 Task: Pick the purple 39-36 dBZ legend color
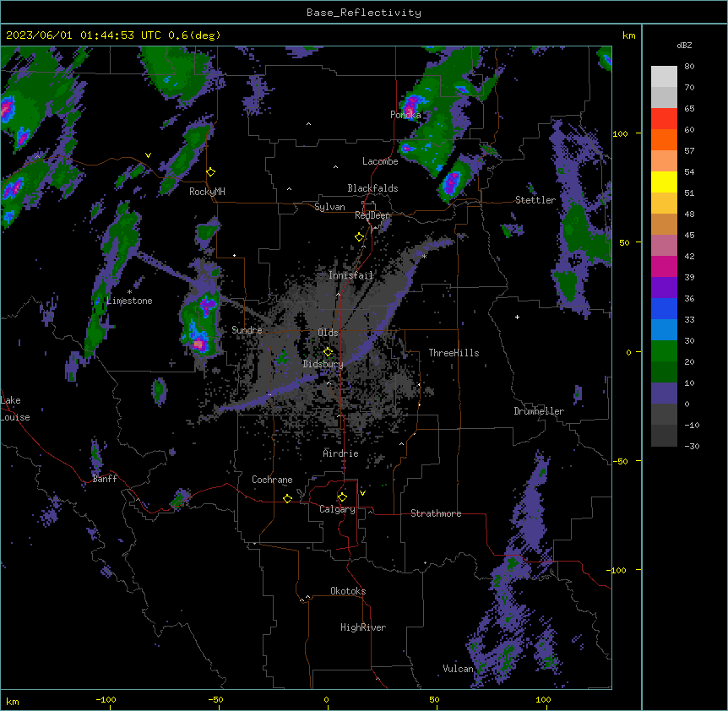[x=664, y=288]
